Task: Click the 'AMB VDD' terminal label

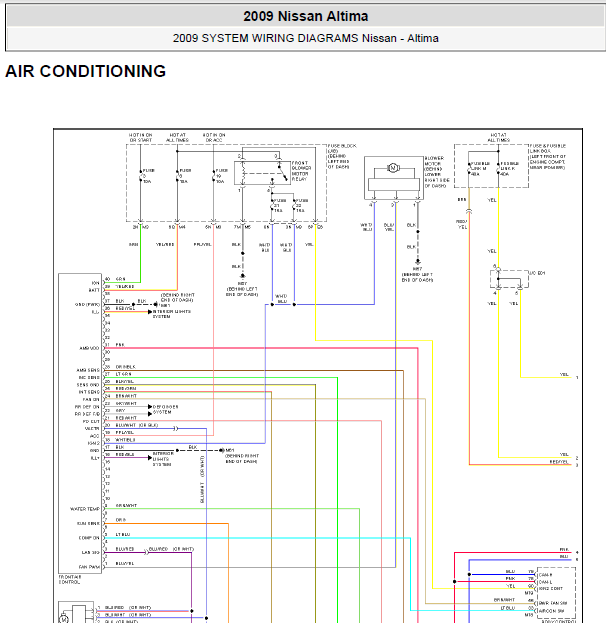Action: coord(89,348)
